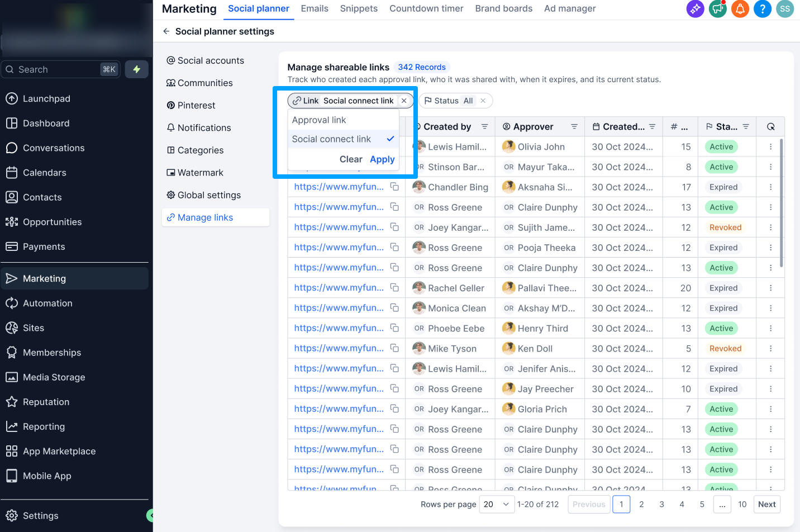Click the lightning bolt quick actions button
Image resolution: width=800 pixels, height=532 pixels.
point(136,69)
